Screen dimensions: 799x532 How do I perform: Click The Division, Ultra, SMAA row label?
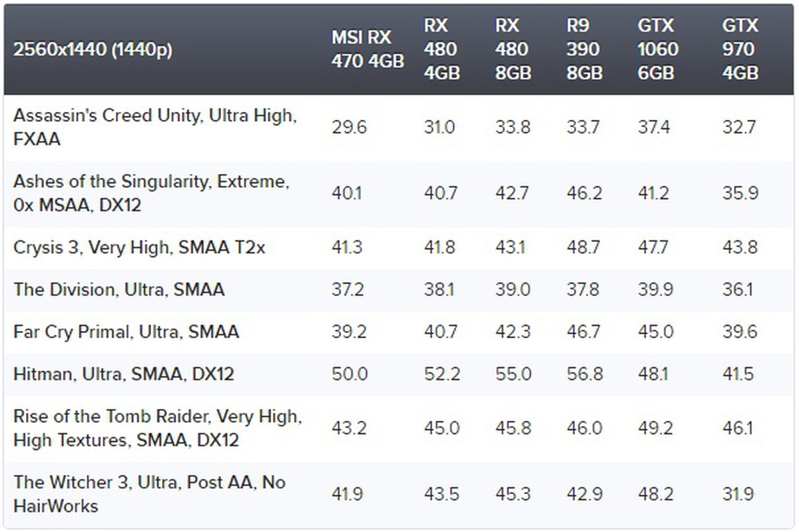pos(119,290)
